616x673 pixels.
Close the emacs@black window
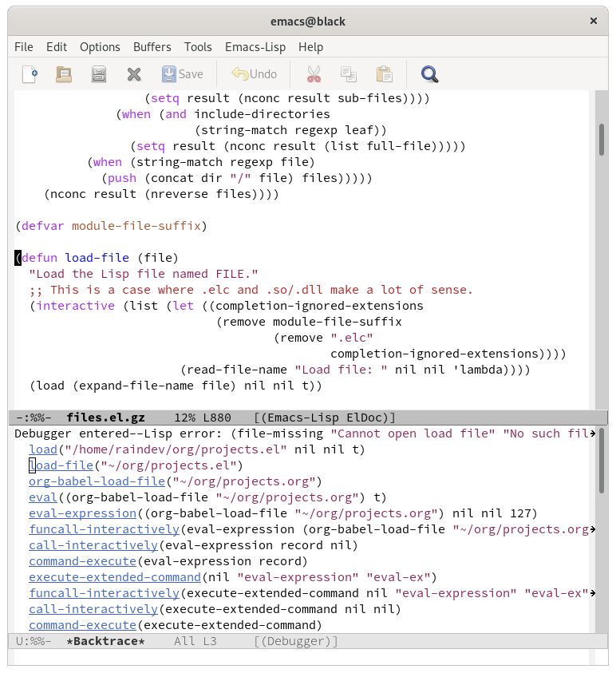(x=594, y=21)
